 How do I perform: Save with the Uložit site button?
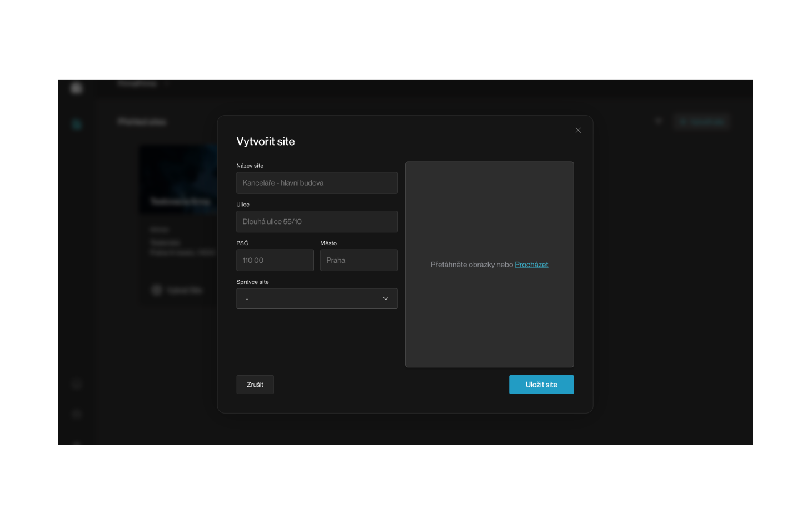tap(541, 385)
